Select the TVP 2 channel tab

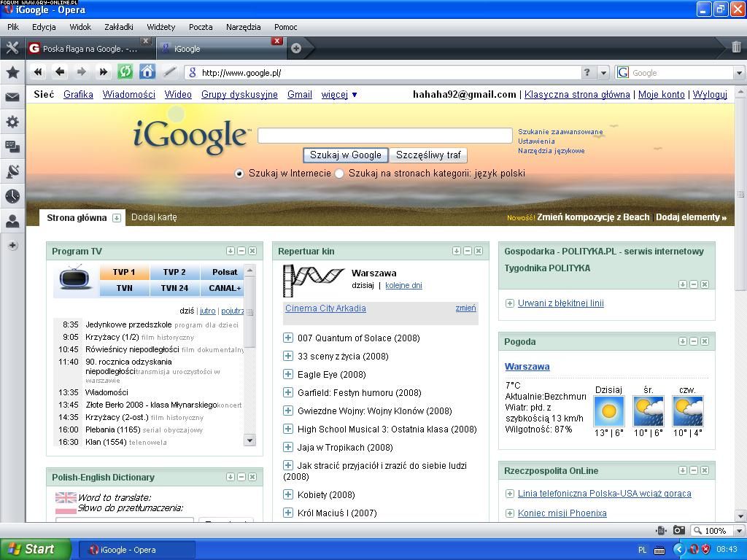(x=174, y=272)
